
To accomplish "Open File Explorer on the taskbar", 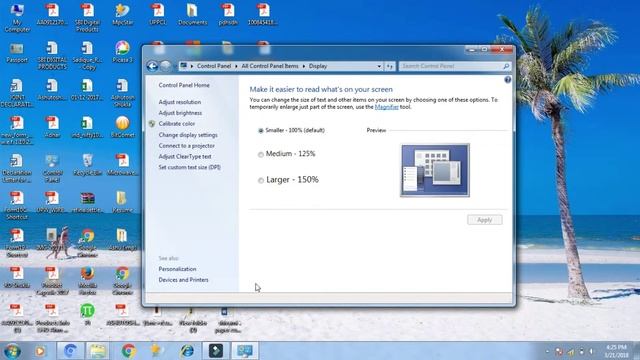I will point(98,351).
